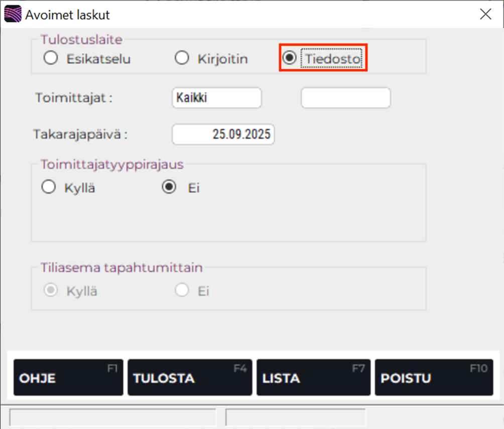Select the Kirjoitin output option
This screenshot has width=504, height=429.
pyautogui.click(x=182, y=58)
